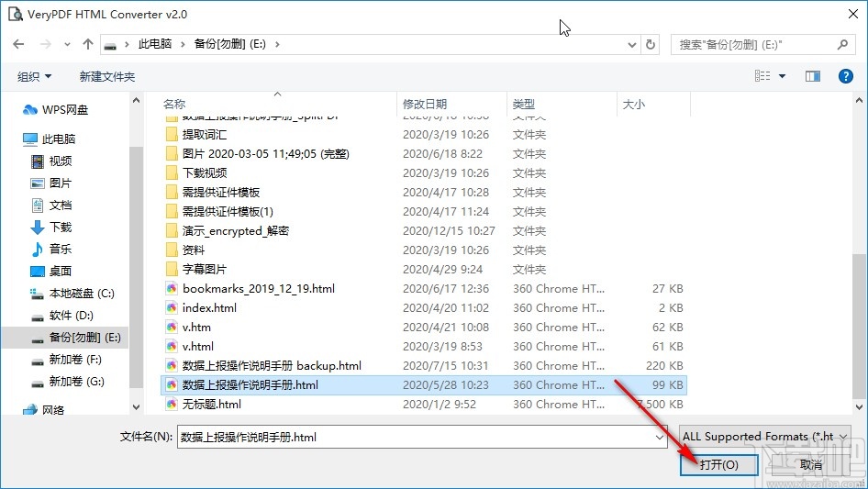Click the file list scroll up arrow
868x489 pixels.
pos(859,101)
